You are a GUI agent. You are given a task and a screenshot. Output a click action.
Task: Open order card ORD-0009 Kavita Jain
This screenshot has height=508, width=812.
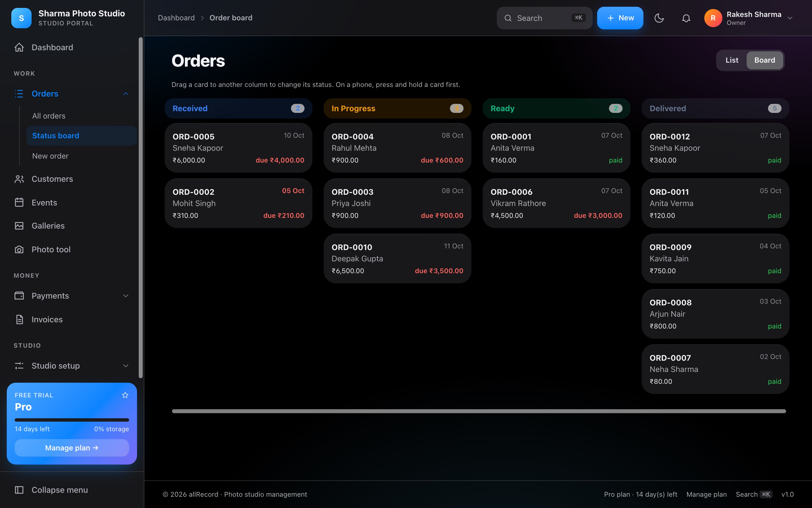(x=715, y=258)
